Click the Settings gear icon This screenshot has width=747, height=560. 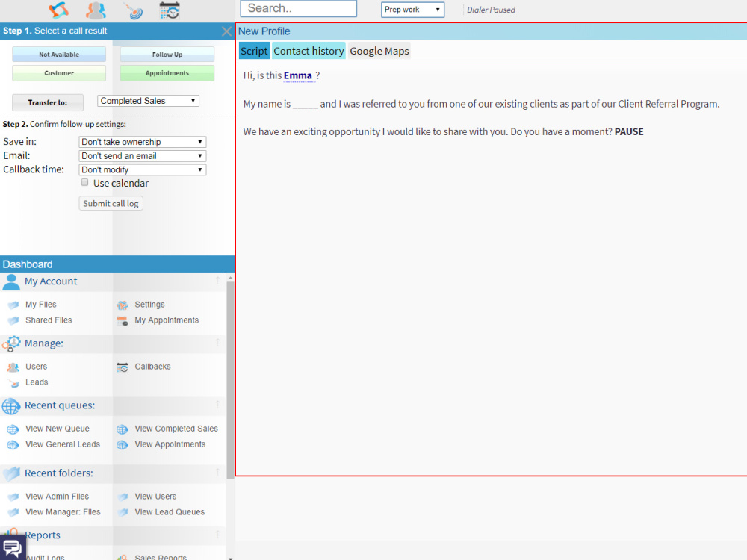123,305
